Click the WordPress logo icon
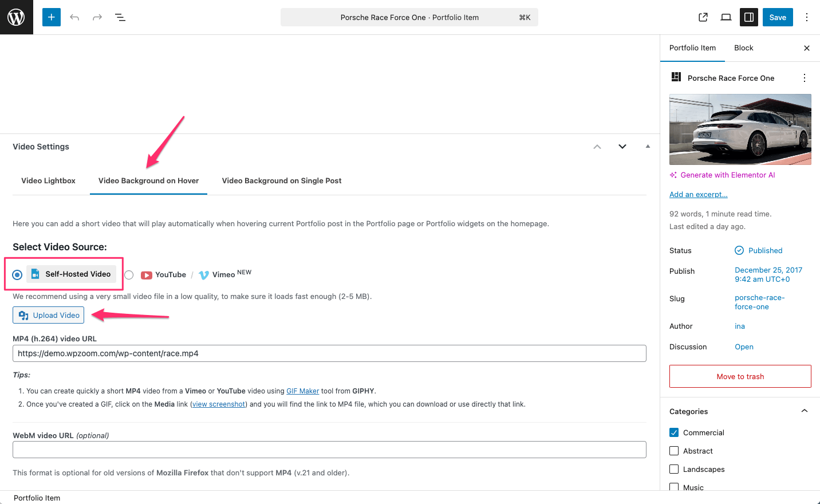Image resolution: width=820 pixels, height=504 pixels. pos(16,17)
